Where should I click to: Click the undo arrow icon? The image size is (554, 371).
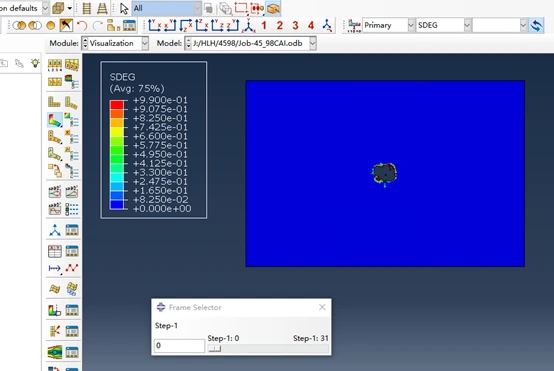point(82,25)
